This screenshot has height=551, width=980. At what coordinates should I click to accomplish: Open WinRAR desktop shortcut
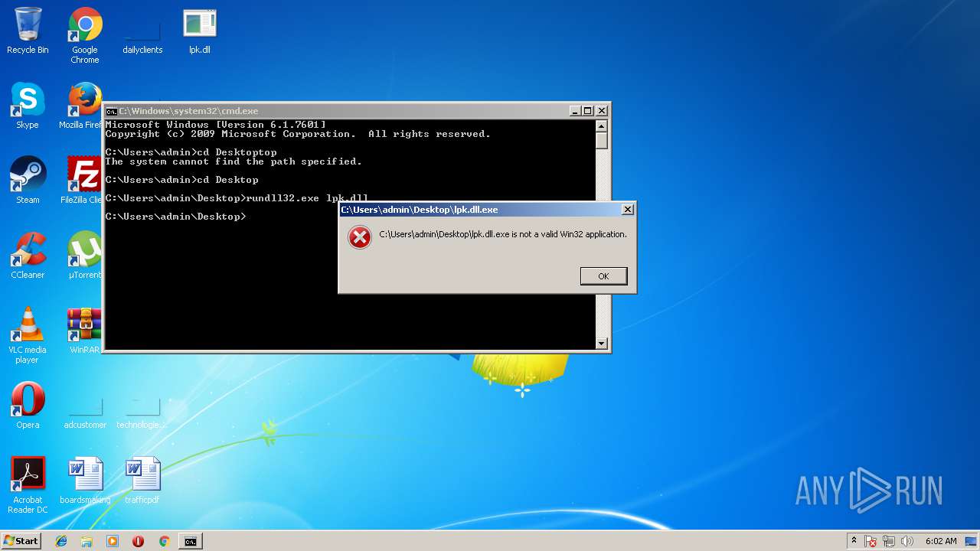[x=84, y=331]
